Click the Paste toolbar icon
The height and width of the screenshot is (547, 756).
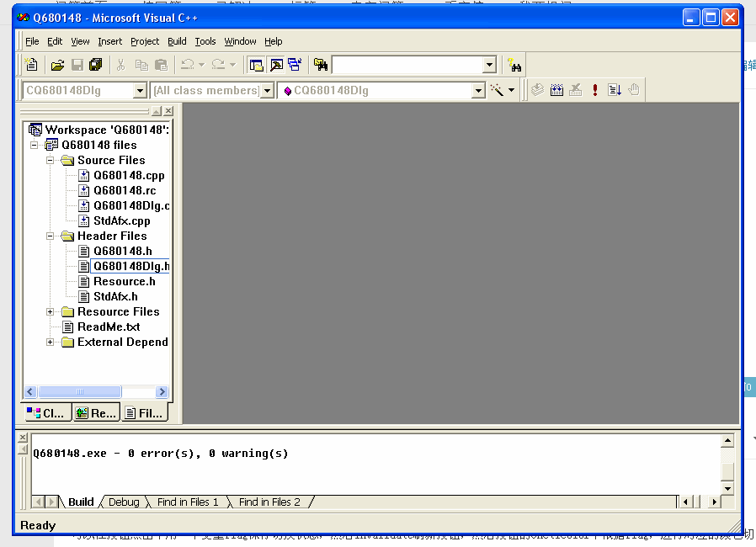pyautogui.click(x=161, y=65)
